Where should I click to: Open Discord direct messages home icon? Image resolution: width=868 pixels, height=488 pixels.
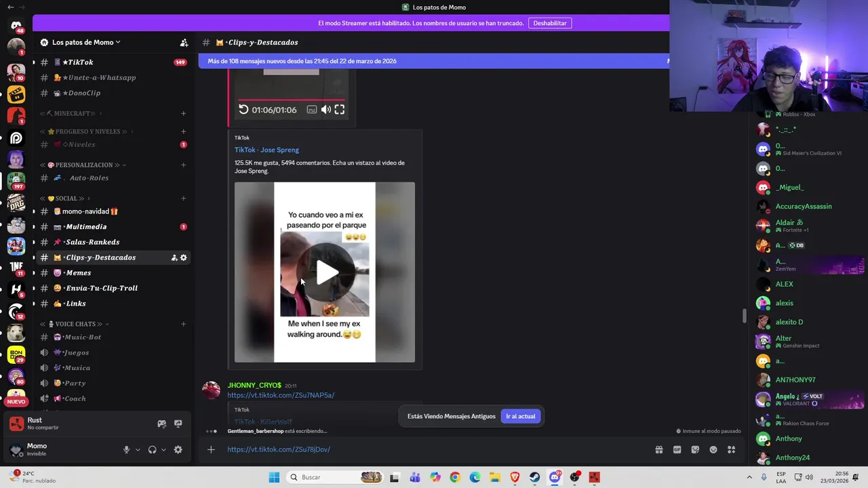pos(16,25)
